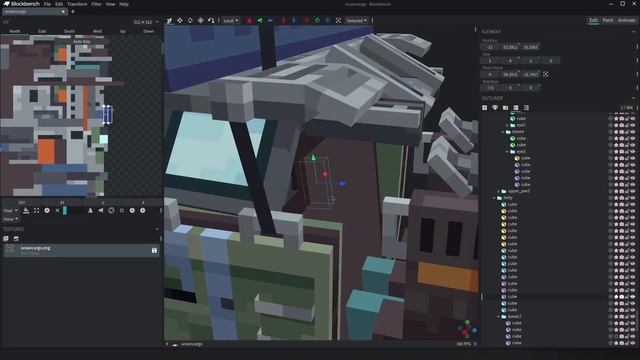The image size is (640, 360).
Task: Save the oceancargo.png texture via the disk icon
Action: coord(154,250)
